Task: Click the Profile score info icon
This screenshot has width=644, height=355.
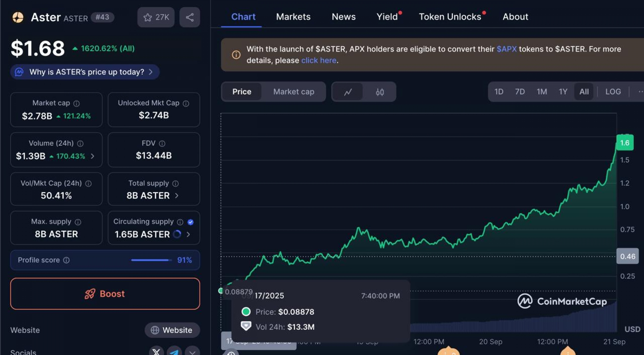Action: pos(66,260)
